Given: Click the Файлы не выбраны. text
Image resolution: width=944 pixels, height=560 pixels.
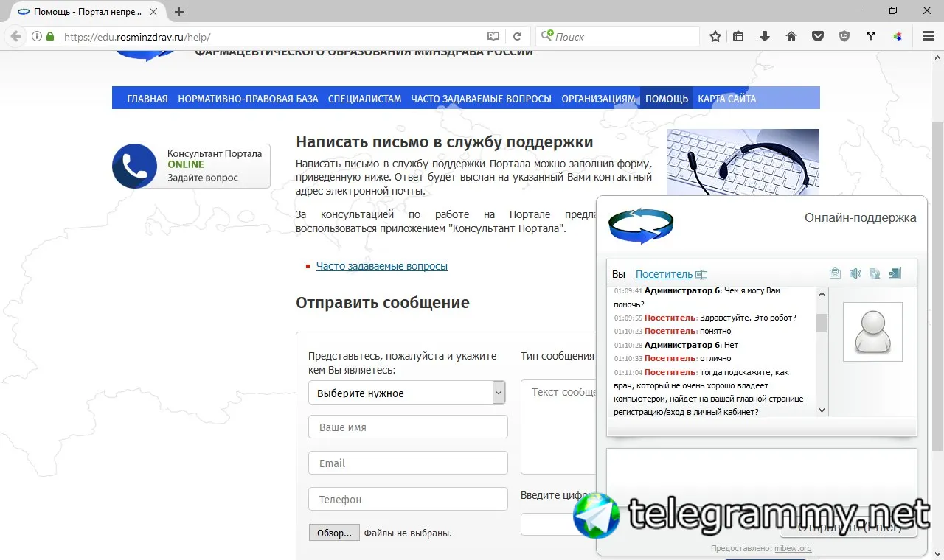Looking at the screenshot, I should [408, 533].
